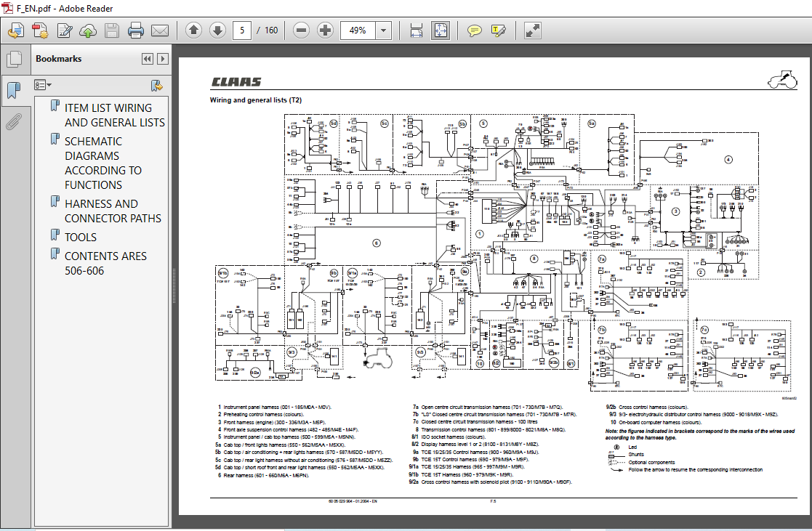The height and width of the screenshot is (531, 812).
Task: Click the Save (floppy disk) icon
Action: [x=112, y=31]
